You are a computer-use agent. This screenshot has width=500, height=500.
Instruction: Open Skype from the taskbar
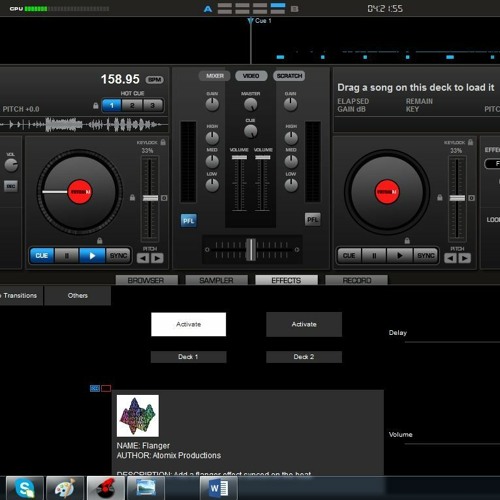tap(25, 488)
